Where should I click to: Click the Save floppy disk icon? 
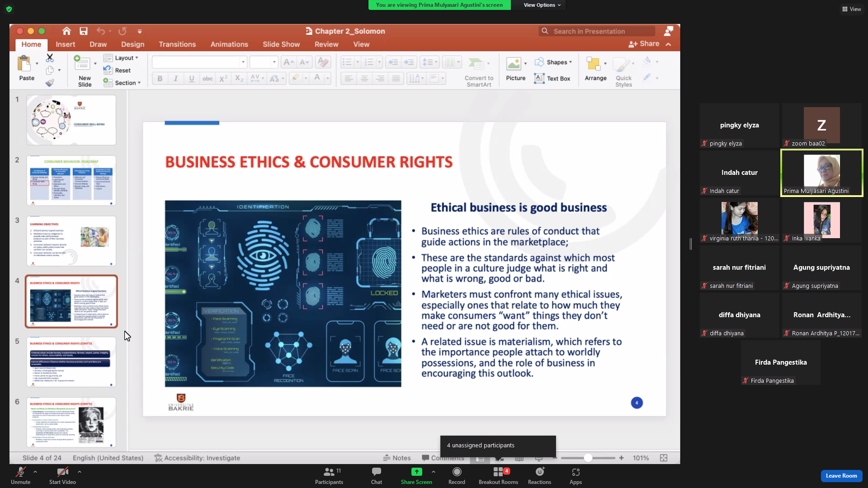(84, 31)
